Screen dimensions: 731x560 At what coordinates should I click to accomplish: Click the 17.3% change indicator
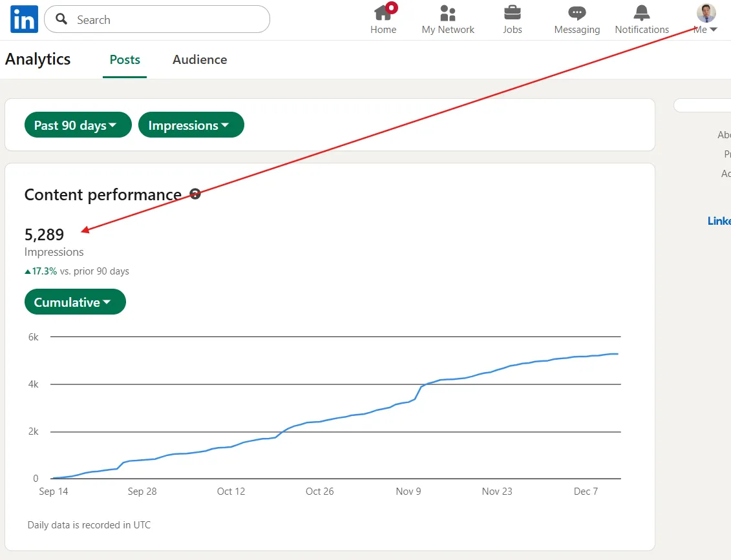click(x=41, y=271)
